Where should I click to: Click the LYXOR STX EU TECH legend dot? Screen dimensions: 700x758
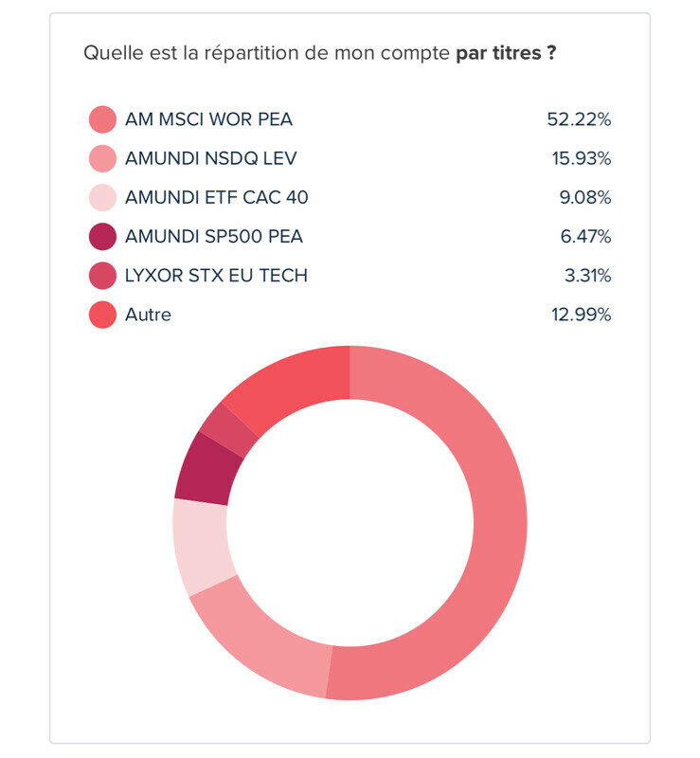click(x=102, y=275)
